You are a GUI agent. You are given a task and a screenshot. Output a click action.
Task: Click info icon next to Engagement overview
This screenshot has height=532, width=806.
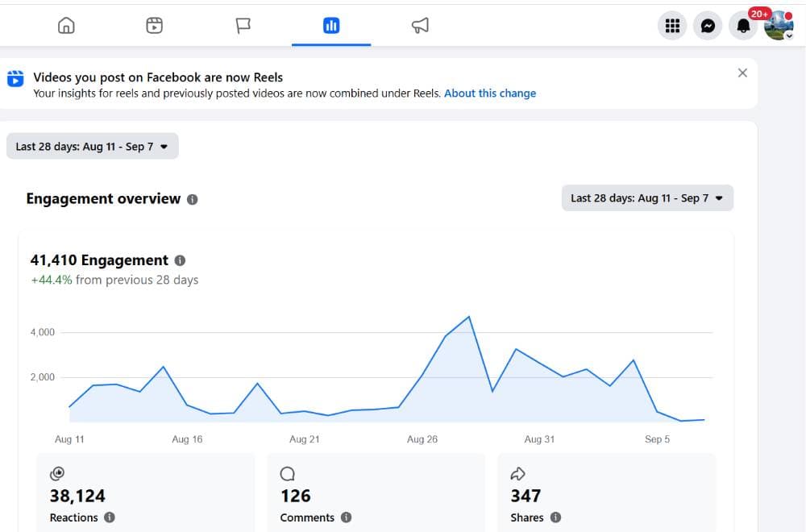[193, 199]
